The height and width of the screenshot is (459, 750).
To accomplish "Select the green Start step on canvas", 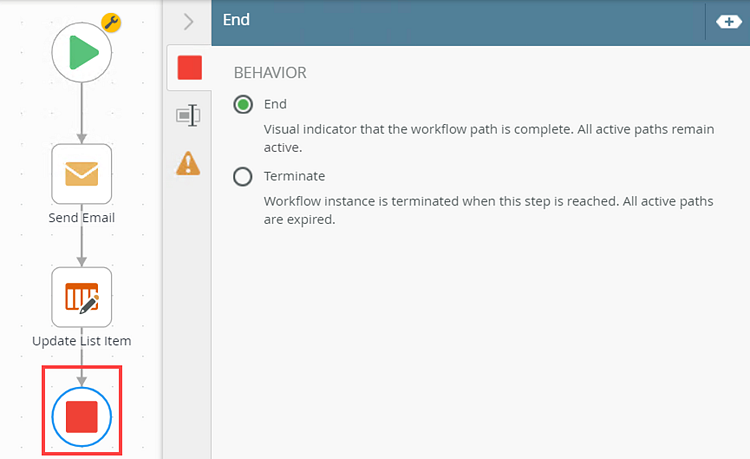I will (82, 52).
